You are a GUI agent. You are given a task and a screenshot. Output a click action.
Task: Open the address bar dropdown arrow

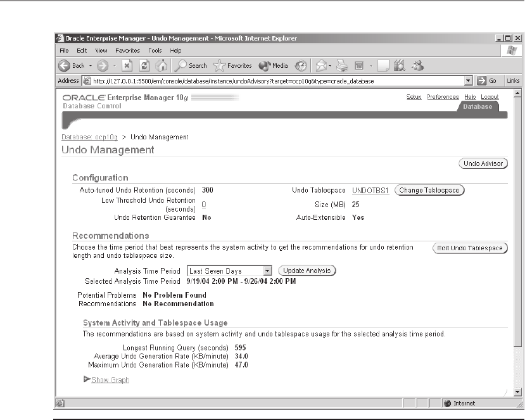click(469, 80)
